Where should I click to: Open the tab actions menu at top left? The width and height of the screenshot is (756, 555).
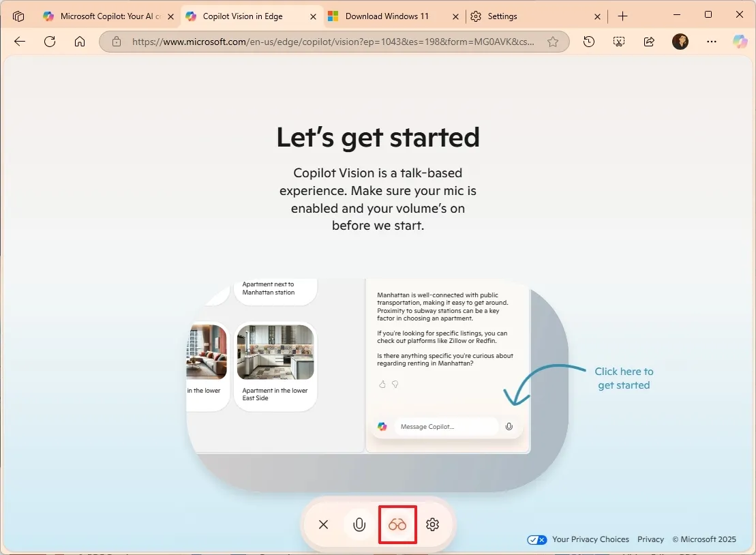tap(18, 15)
